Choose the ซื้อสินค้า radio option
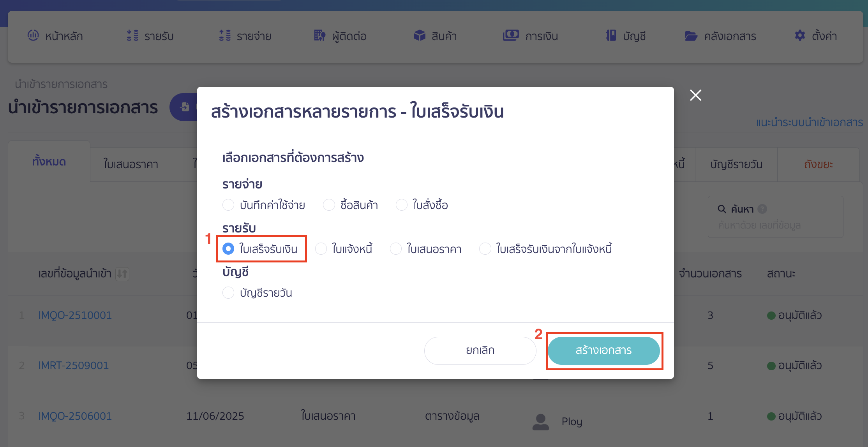Image resolution: width=868 pixels, height=447 pixels. pyautogui.click(x=329, y=205)
